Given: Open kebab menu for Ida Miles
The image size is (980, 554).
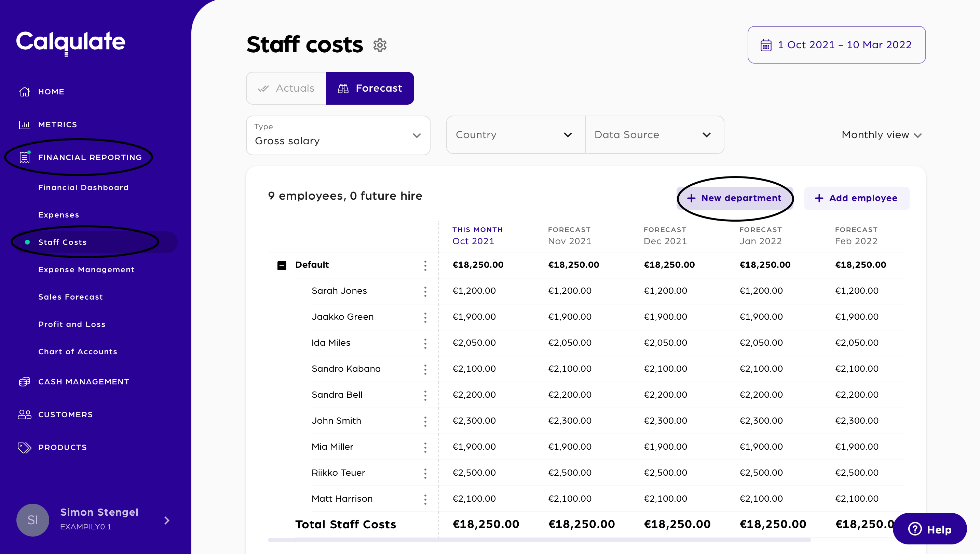Looking at the screenshot, I should (425, 343).
